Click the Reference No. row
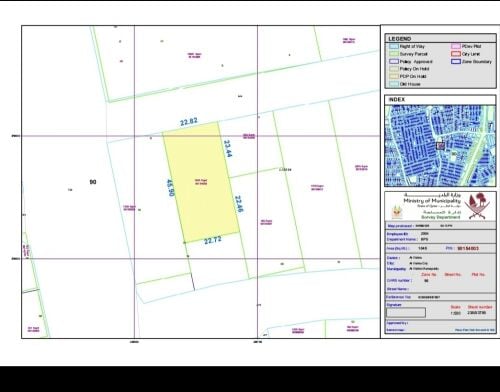The width and height of the screenshot is (500, 392). click(441, 297)
